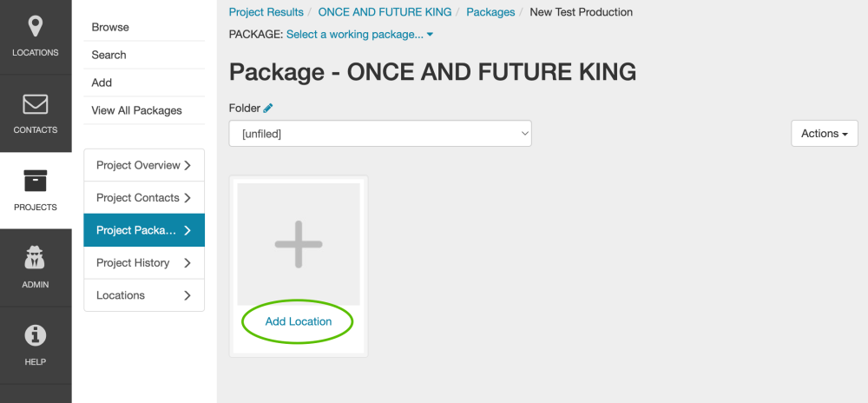Click the large plus placeholder thumbnail
Screen dimensions: 868x403
coord(299,244)
